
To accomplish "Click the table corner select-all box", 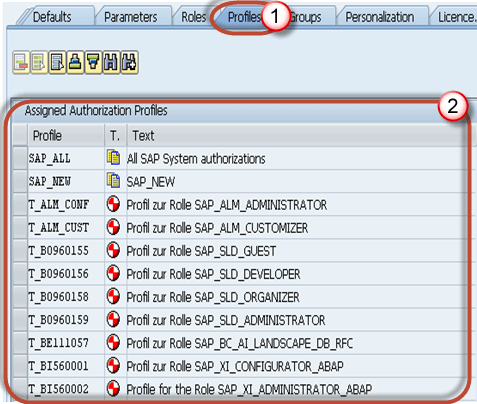I will coord(20,136).
